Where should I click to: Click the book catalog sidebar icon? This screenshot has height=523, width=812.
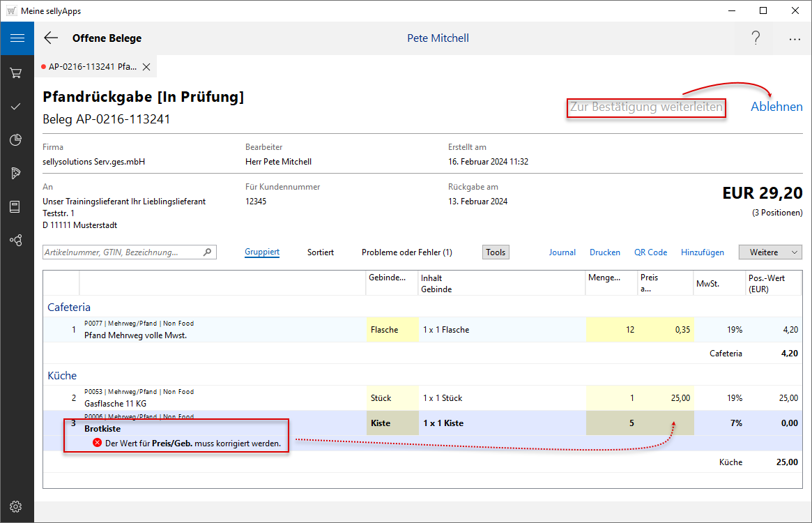pos(17,207)
